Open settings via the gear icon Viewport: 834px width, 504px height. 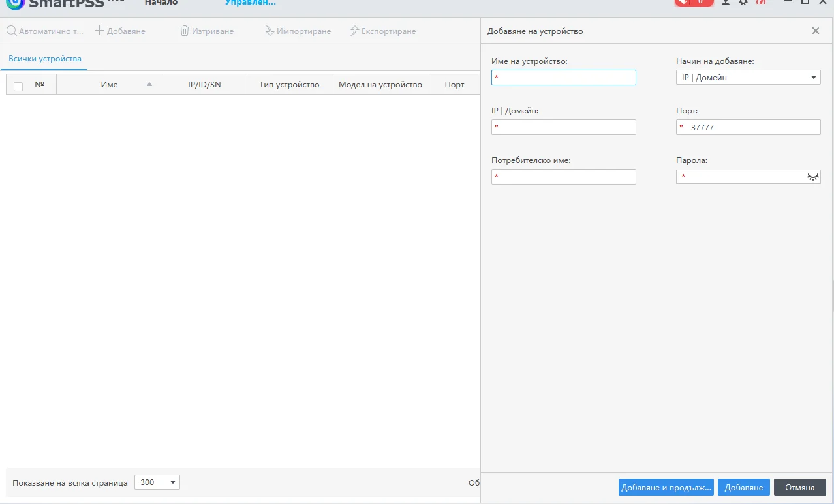point(743,2)
